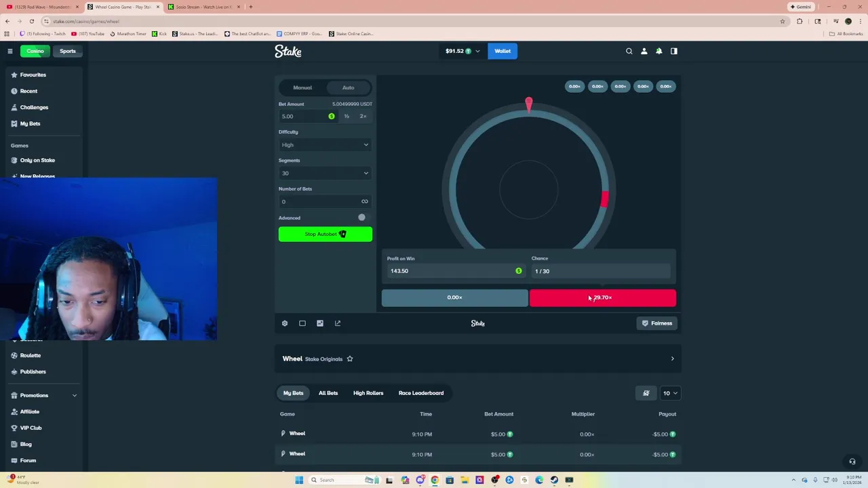868x488 pixels.
Task: Open Gemini in Chrome
Action: pos(801,7)
